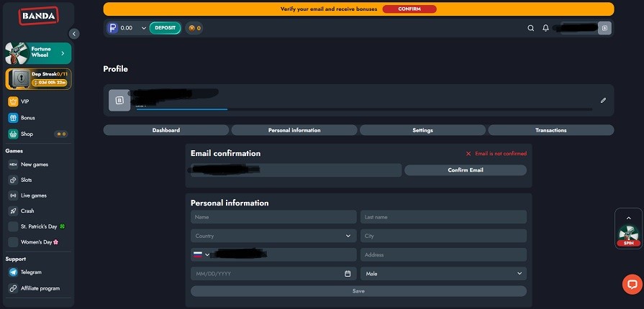
Task: Click the email address field
Action: coord(296,170)
